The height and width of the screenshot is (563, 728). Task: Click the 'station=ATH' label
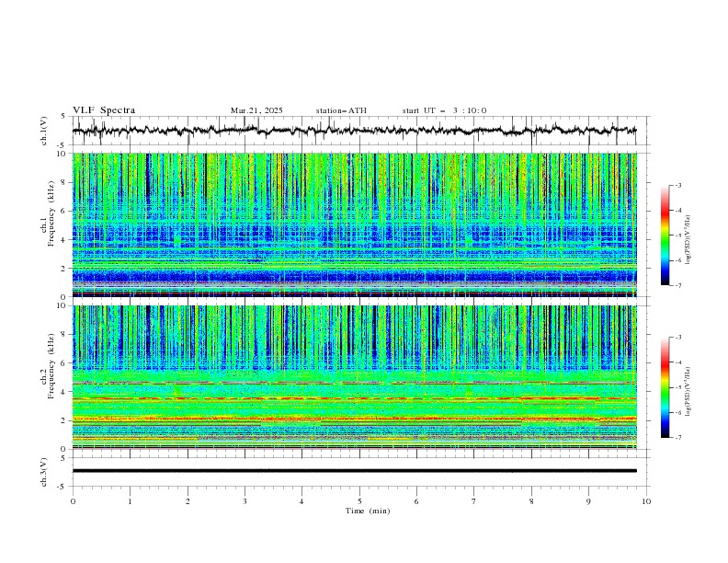[x=341, y=110]
